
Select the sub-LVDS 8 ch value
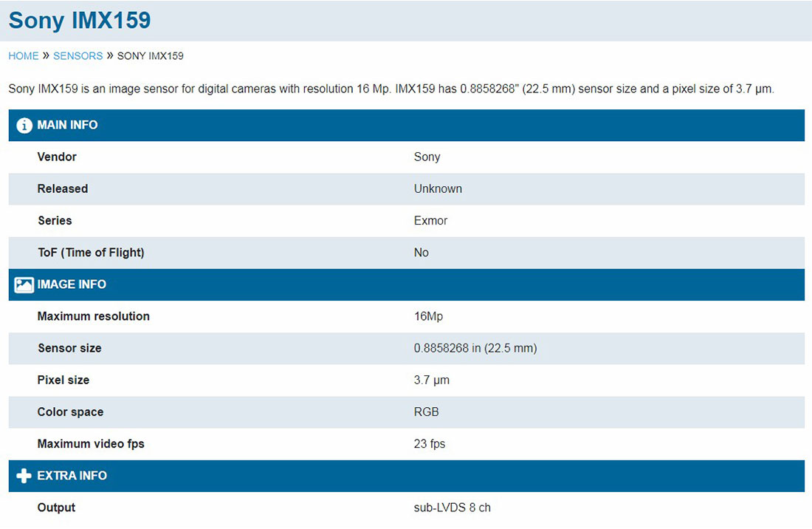[x=452, y=508]
